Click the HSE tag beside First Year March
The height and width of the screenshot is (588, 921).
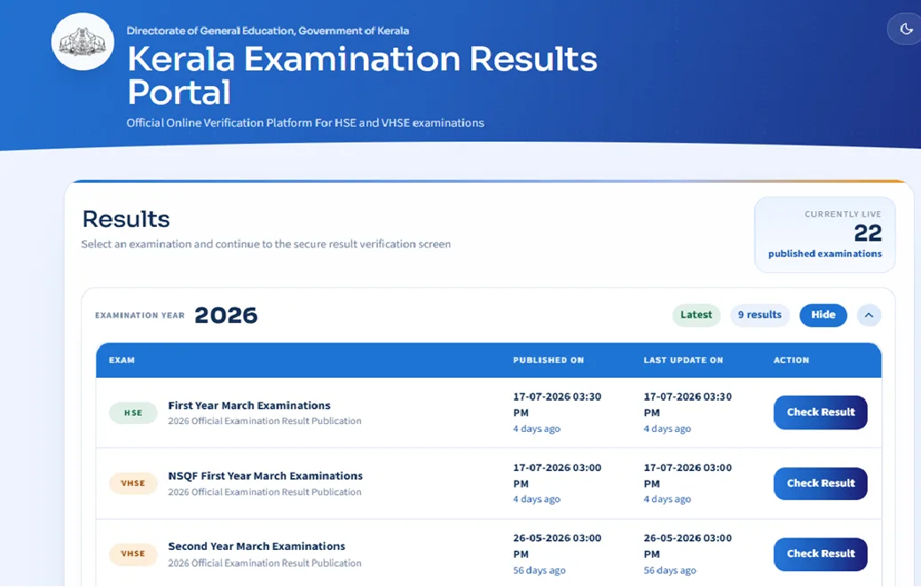133,413
